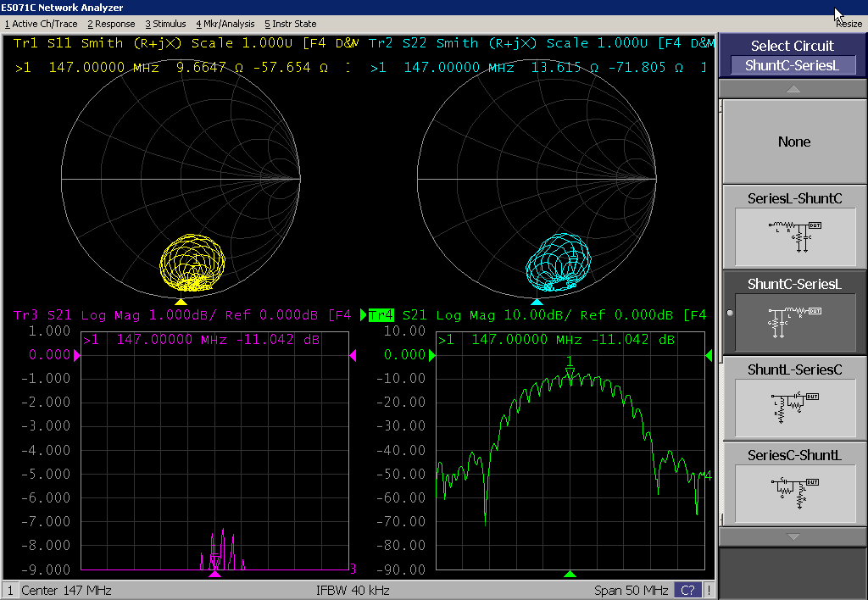Open the Stimulus menu
Viewport: 868px width, 600px height.
(165, 24)
